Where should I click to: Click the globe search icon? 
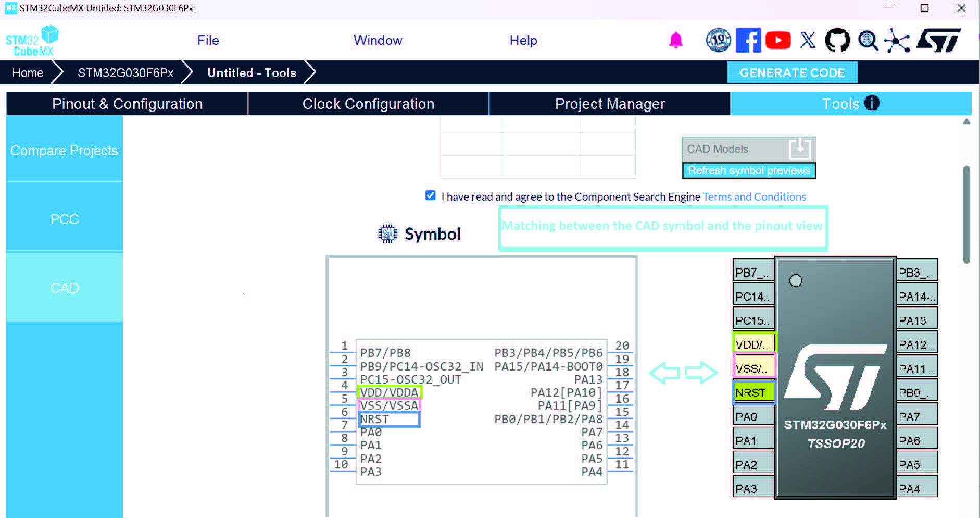coord(868,40)
